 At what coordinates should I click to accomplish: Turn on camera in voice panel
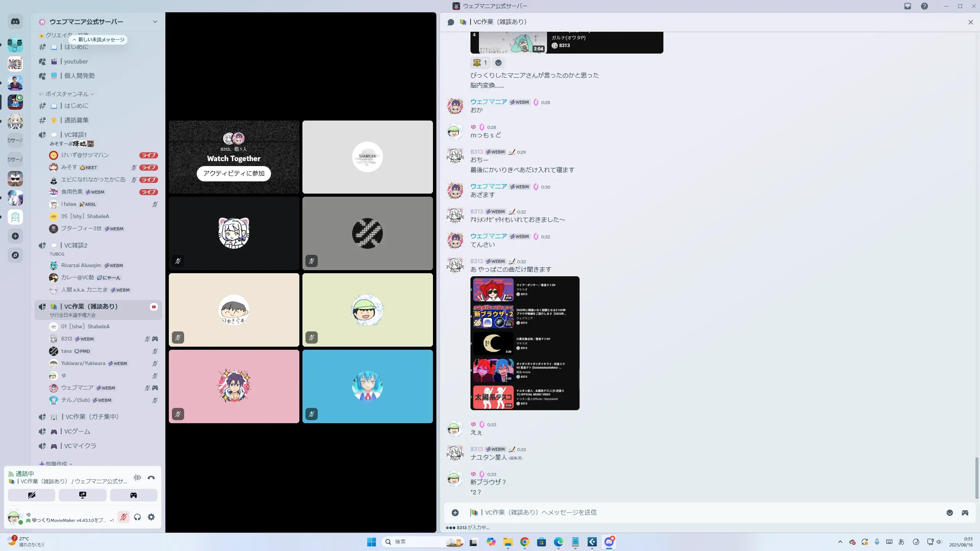[31, 495]
